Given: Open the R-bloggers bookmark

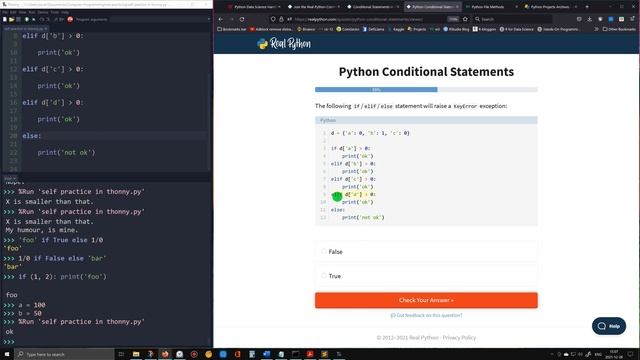Looking at the screenshot, I should coord(484,29).
